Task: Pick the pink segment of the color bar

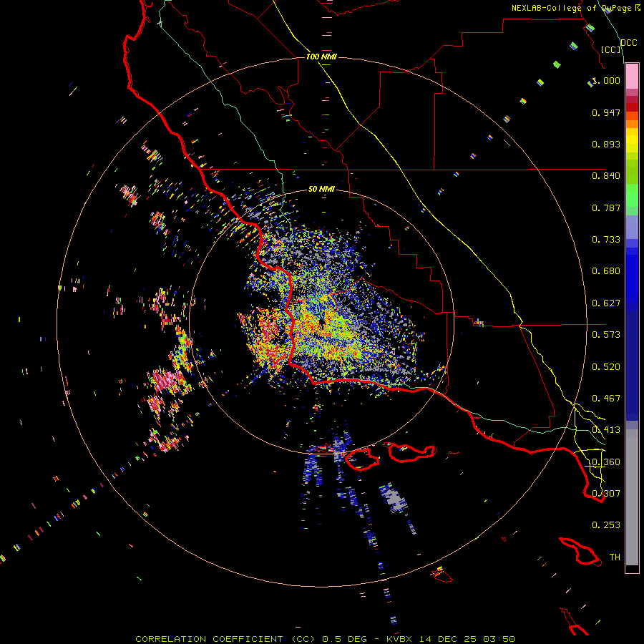Action: [632, 77]
